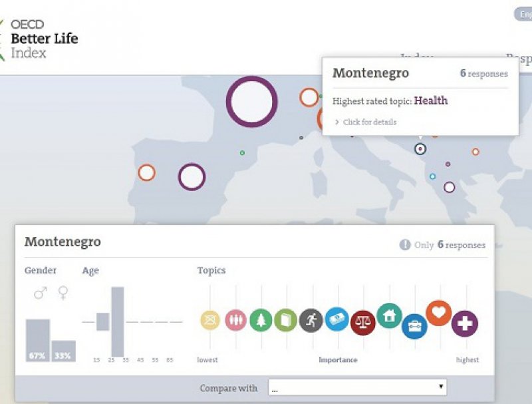The width and height of the screenshot is (532, 404).
Task: Click the 'Health' highest rated topic link
Action: [x=431, y=101]
